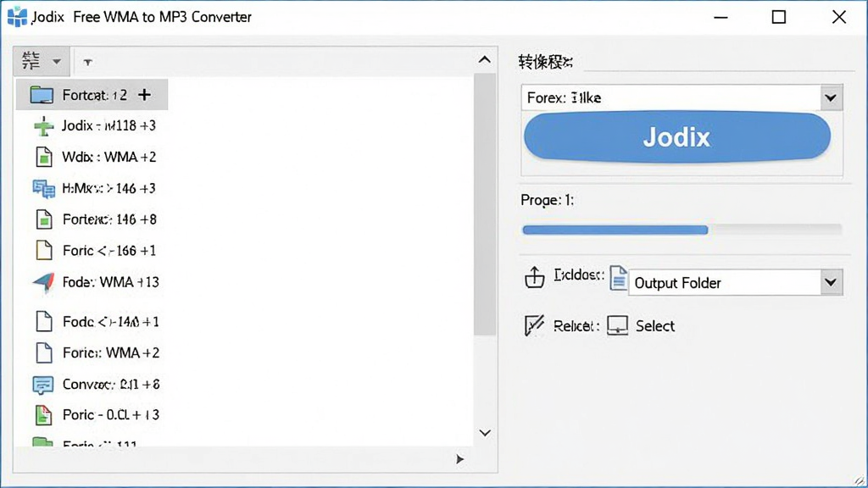The height and width of the screenshot is (488, 868).
Task: Select the Fortenc 146 +8 row
Action: [x=95, y=219]
